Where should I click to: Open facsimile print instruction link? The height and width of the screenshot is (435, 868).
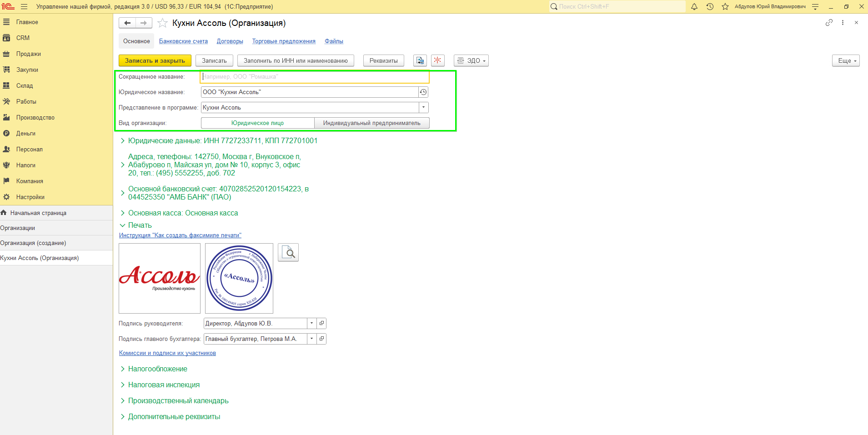click(180, 235)
